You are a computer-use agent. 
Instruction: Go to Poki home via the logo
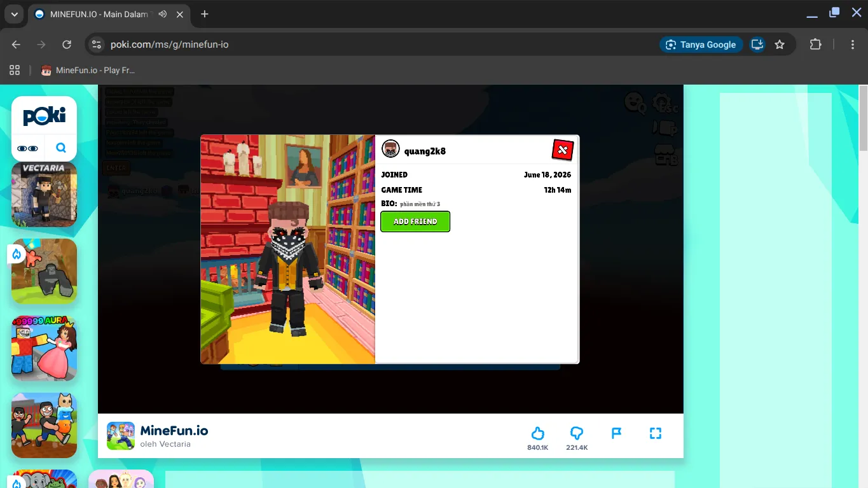click(x=44, y=116)
